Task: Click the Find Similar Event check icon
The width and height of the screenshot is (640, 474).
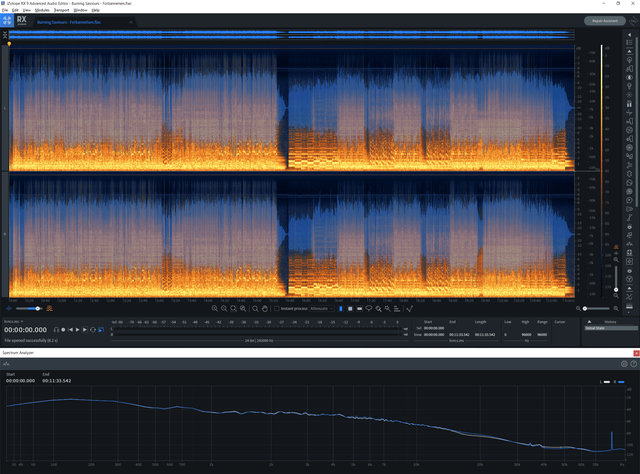Action: click(409, 309)
